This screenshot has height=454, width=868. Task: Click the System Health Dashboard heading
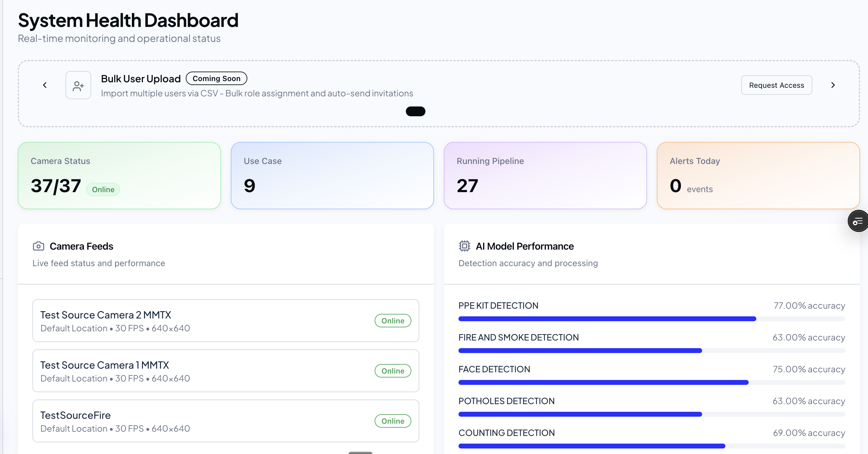(x=128, y=20)
